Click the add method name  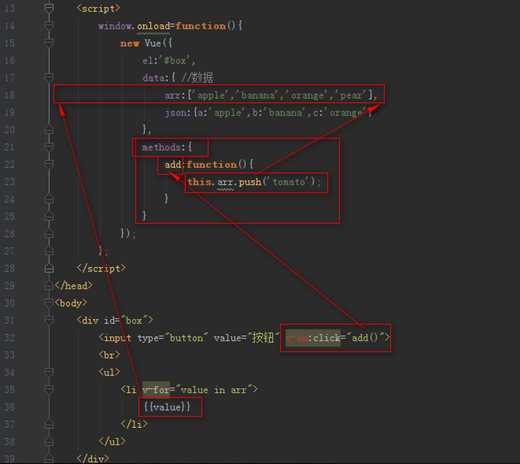pyautogui.click(x=173, y=164)
